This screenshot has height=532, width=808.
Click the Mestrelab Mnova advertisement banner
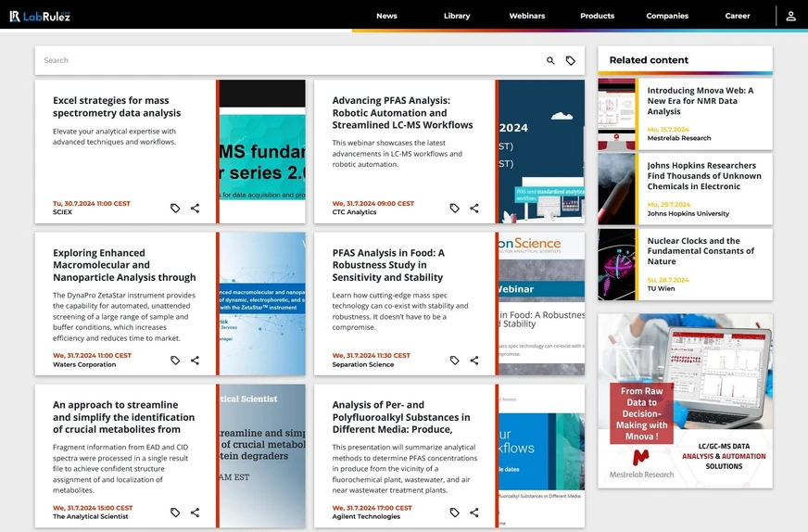pos(685,400)
